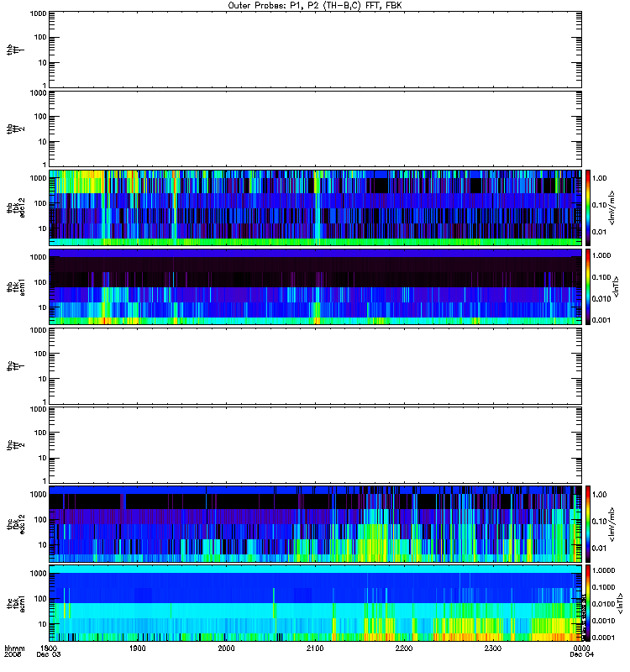Viewport: 630px width, 672px height.
Task: Click the '0.0100' value on thc scm1 color bar
Action: coord(603,604)
